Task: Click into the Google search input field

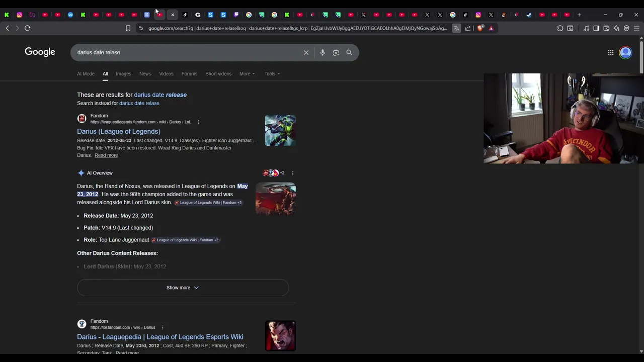Action: 186,52
